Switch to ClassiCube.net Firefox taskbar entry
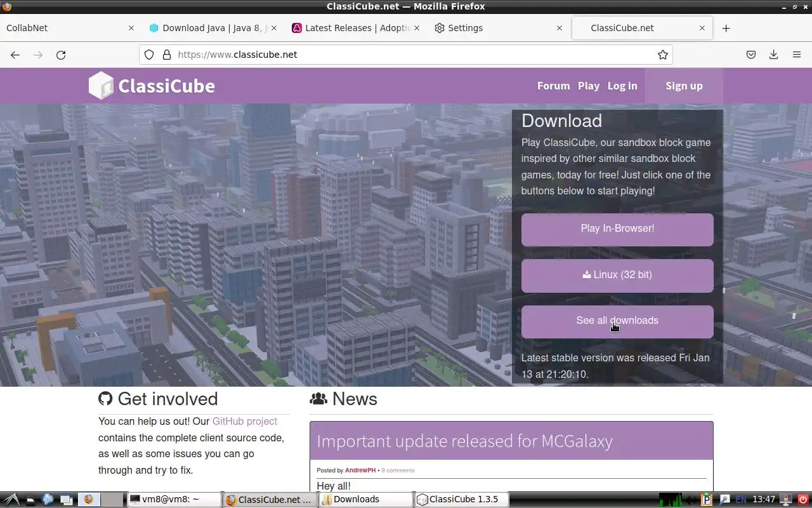812x508 pixels. pyautogui.click(x=270, y=500)
